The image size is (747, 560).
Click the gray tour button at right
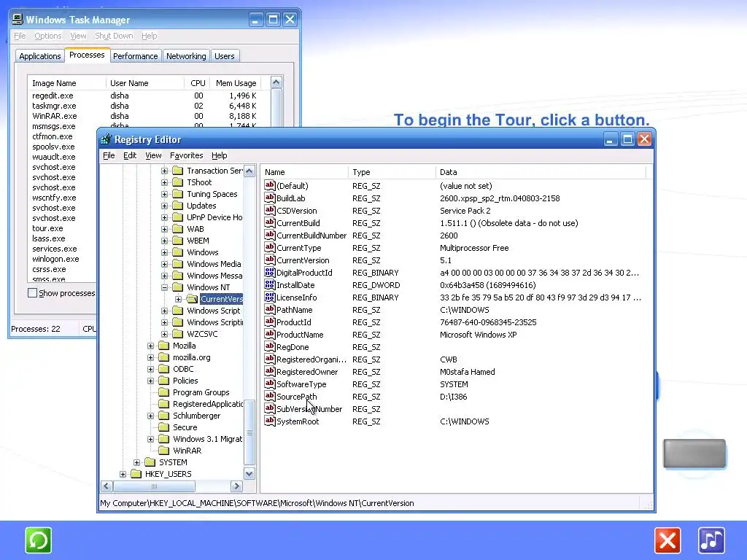(694, 454)
